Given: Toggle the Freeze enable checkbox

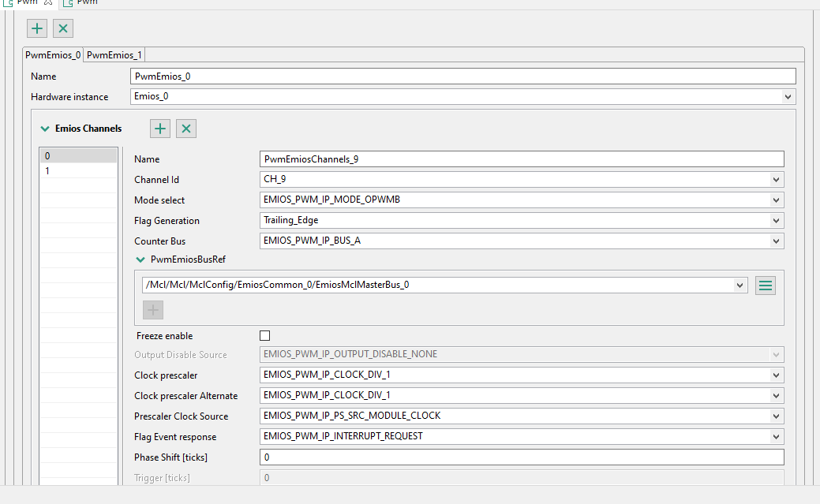Looking at the screenshot, I should (x=265, y=336).
